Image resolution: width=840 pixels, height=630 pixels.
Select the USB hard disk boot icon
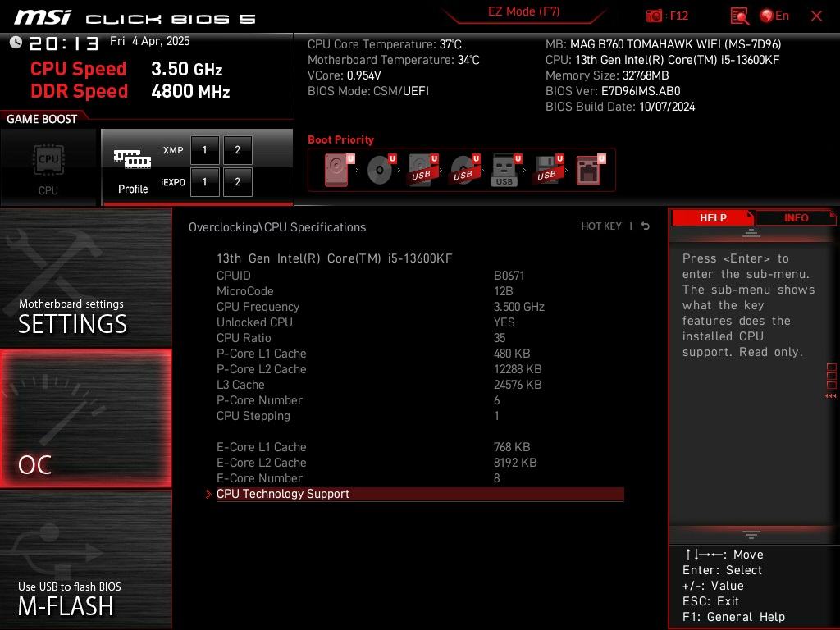click(x=422, y=170)
